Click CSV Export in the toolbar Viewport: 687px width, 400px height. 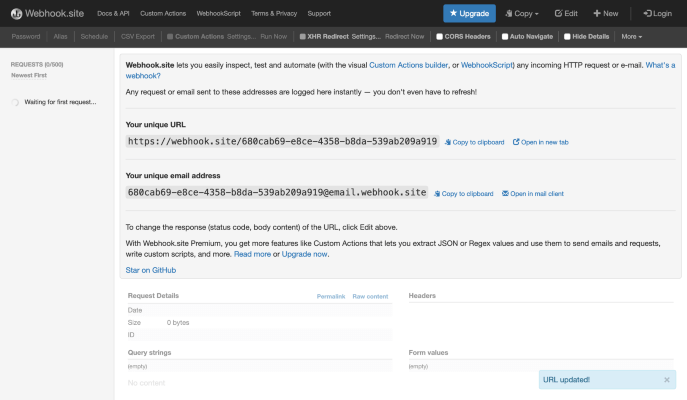[138, 36]
